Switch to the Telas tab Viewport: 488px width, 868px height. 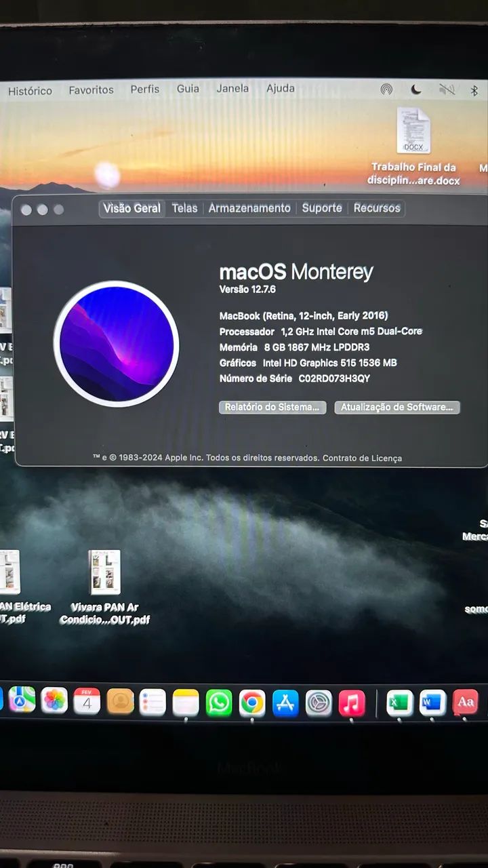[184, 208]
